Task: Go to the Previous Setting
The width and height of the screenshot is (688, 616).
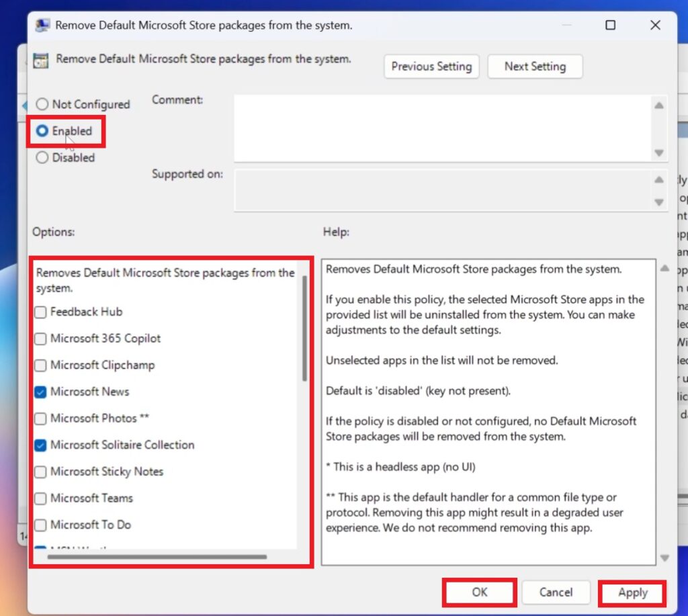Action: pyautogui.click(x=431, y=67)
